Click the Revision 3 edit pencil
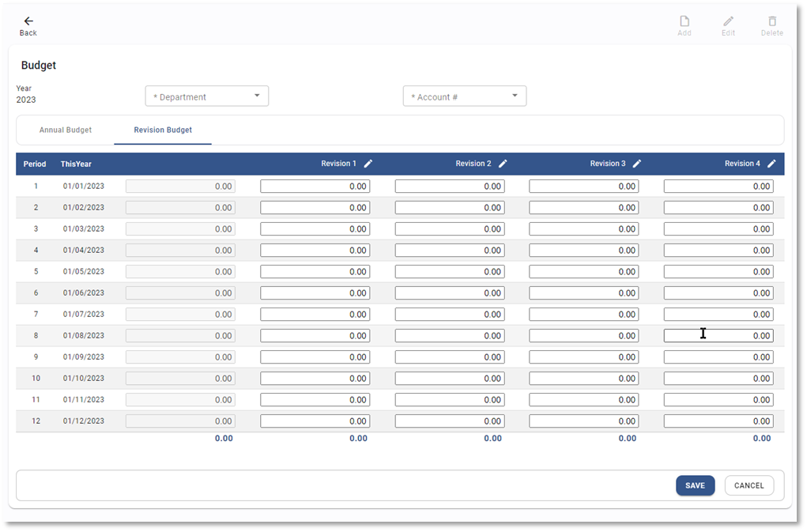Image resolution: width=807 pixels, height=532 pixels. pyautogui.click(x=637, y=164)
